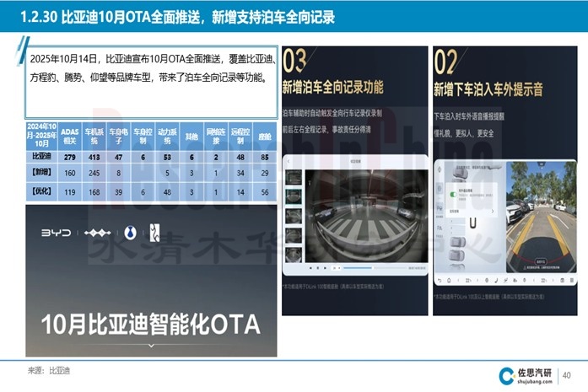Click the 413 cell in the table
Image resolution: width=588 pixels, height=392 pixels.
click(x=94, y=157)
